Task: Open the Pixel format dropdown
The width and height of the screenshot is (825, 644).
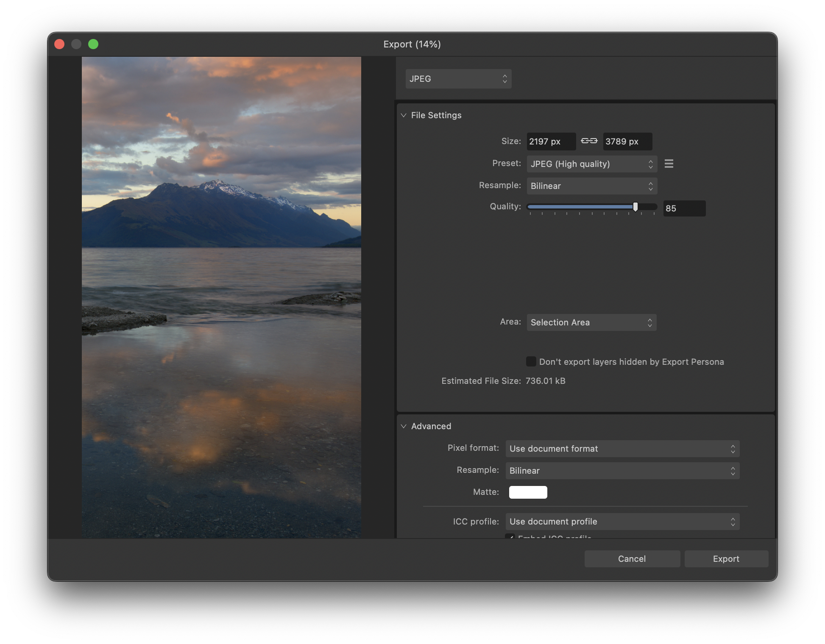Action: tap(622, 449)
